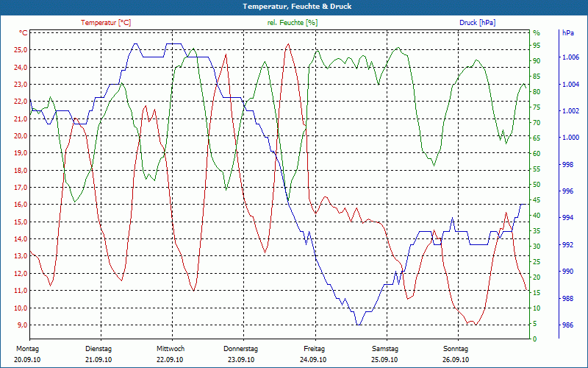This screenshot has width=588, height=368.
Task: Click the '19,0' temperature axis value
Action: [x=21, y=153]
